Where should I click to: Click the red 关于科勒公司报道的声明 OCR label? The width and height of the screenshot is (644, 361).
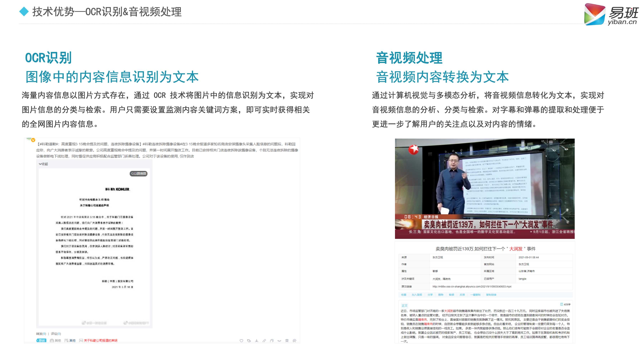(100, 340)
